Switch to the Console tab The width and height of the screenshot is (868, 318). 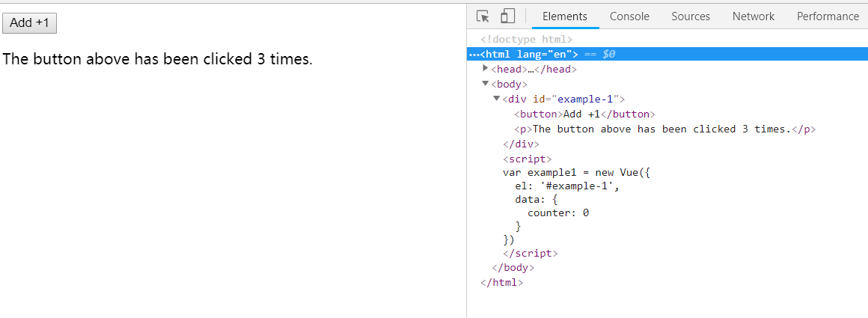pyautogui.click(x=629, y=16)
